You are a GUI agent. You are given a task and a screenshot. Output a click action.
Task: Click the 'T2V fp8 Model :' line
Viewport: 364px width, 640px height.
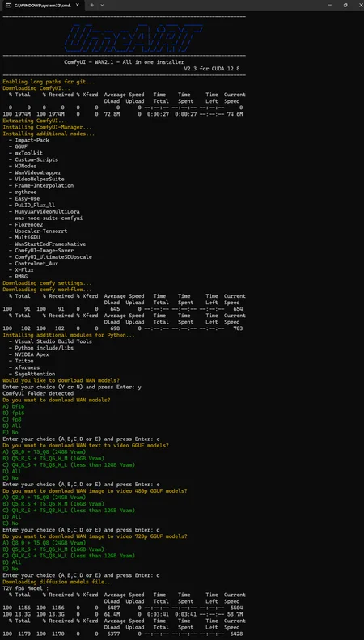25,588
